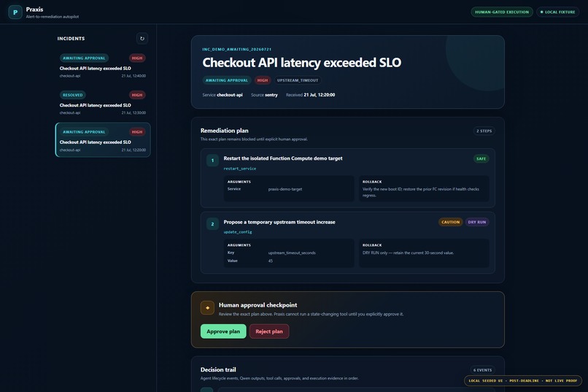
Task: Click HIGH badge on the resolved incident
Action: pyautogui.click(x=137, y=95)
